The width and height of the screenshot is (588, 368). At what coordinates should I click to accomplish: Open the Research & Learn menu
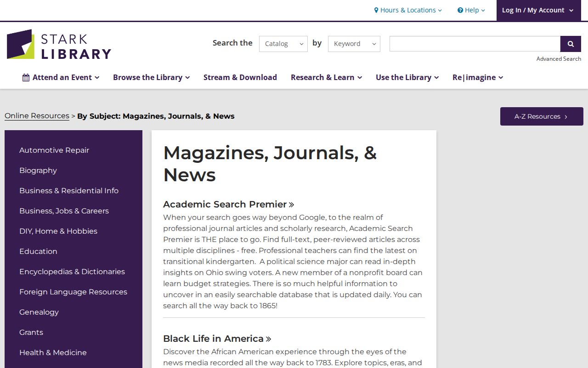click(327, 77)
